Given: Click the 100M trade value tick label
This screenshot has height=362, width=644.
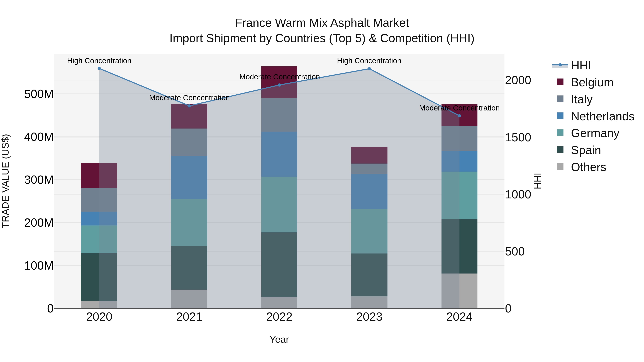Looking at the screenshot, I should coord(39,266).
